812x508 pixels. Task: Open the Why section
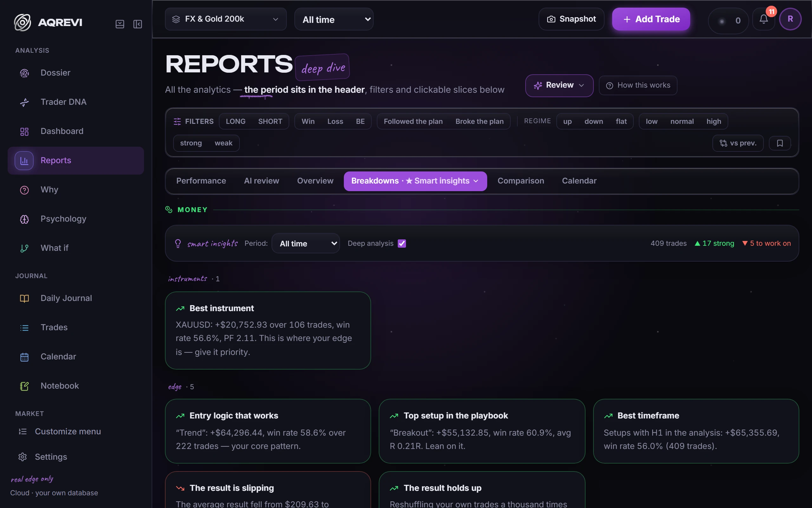pos(76,190)
